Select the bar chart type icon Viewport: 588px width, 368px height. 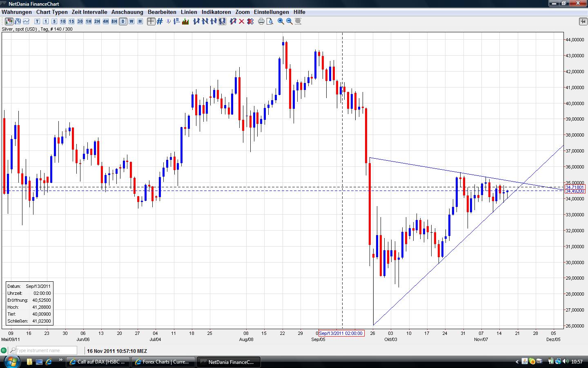point(18,21)
